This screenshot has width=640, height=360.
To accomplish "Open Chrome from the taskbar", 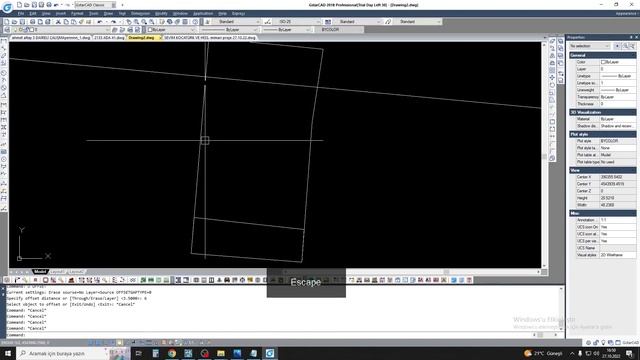I will click(x=172, y=353).
